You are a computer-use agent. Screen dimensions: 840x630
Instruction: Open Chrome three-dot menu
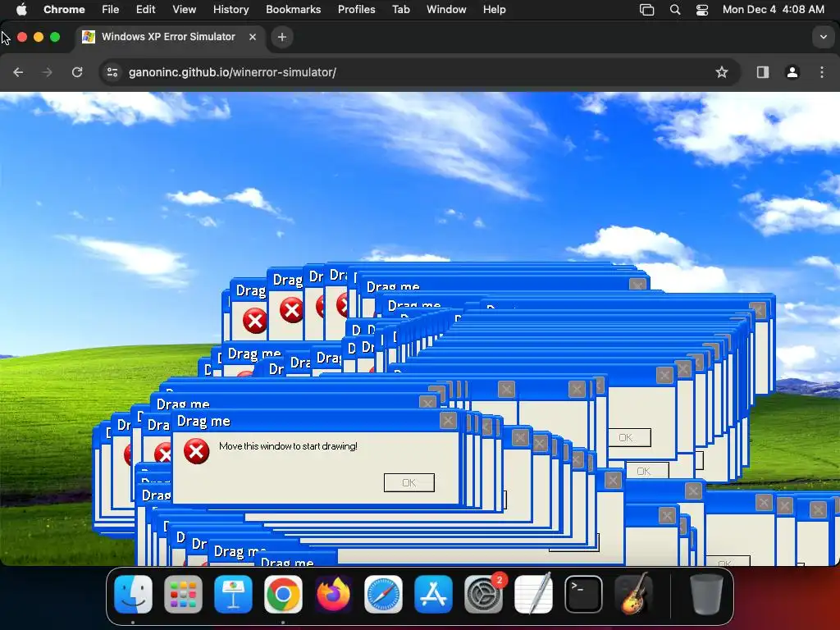[822, 72]
